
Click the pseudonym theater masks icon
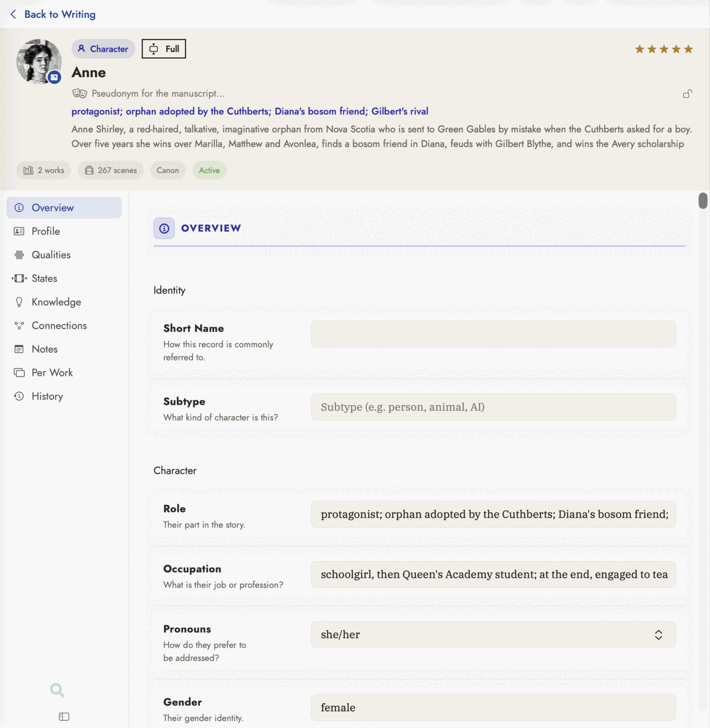pyautogui.click(x=80, y=93)
